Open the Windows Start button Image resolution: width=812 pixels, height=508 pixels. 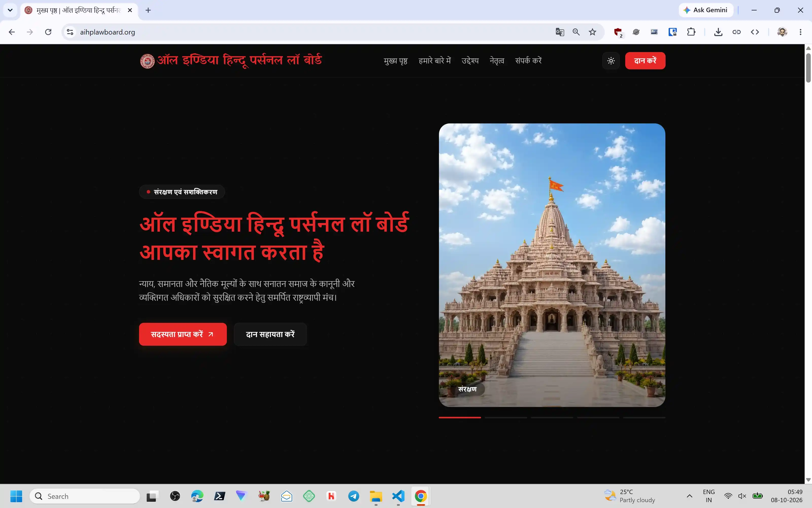point(16,496)
